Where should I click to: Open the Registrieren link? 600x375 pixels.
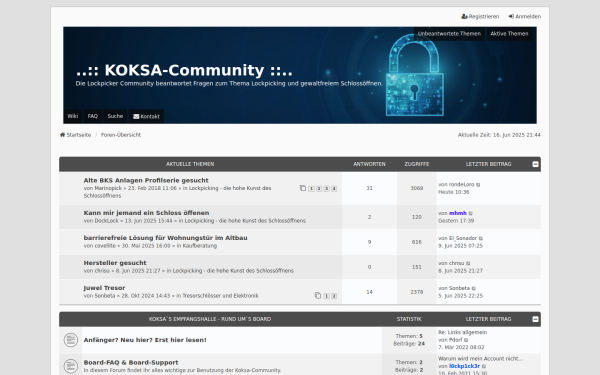pyautogui.click(x=480, y=16)
